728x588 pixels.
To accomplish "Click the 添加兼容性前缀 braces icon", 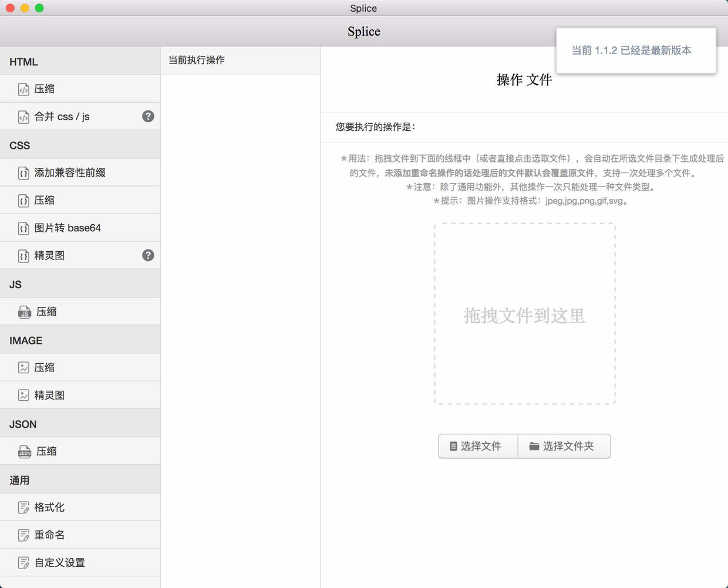I will (23, 173).
